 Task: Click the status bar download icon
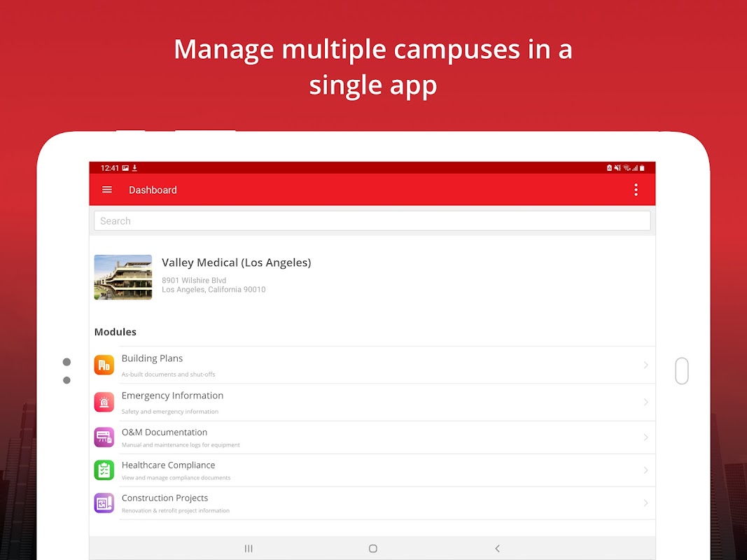pyautogui.click(x=135, y=167)
